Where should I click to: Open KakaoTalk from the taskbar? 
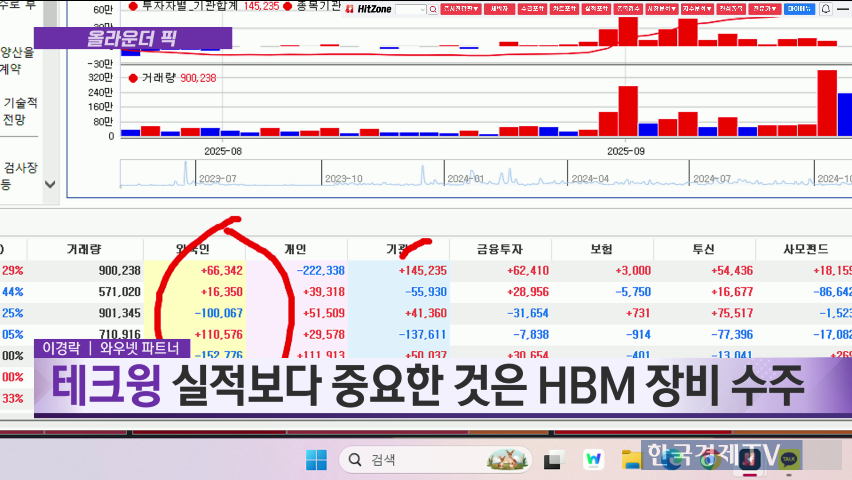pos(789,459)
